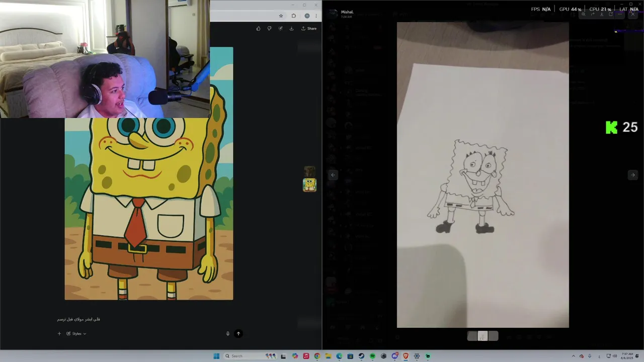Screen dimensions: 644x362
Task: Open File Explorer from the taskbar
Action: (x=329, y=356)
